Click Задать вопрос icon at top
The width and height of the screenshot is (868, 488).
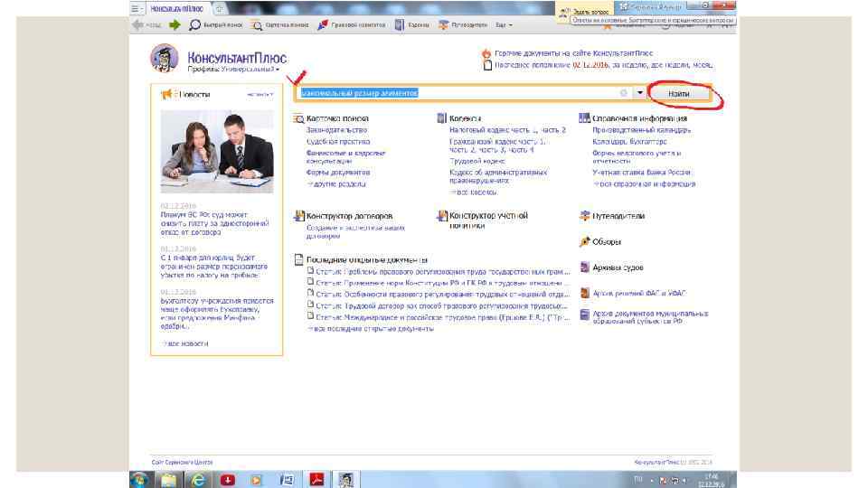tap(564, 11)
